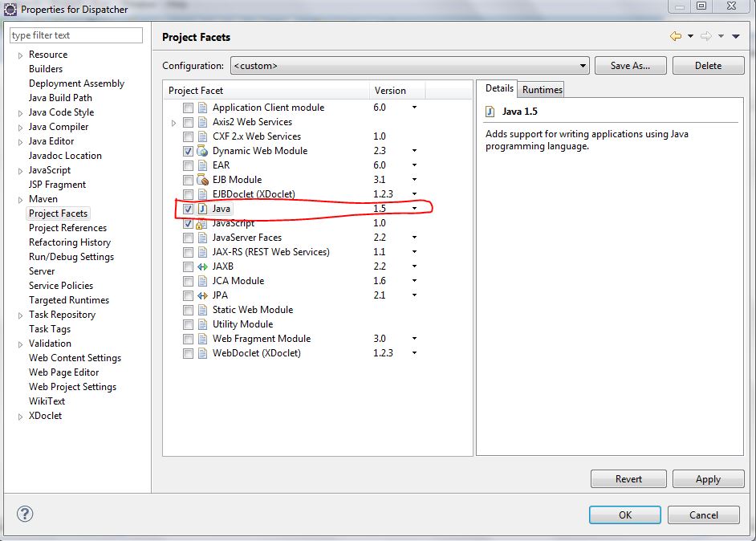Click the Java facet icon
Image resolution: width=756 pixels, height=541 pixels.
202,209
